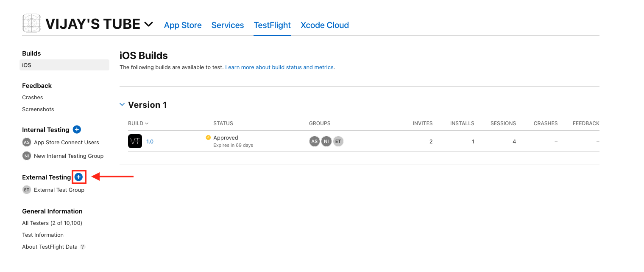Click the NI avatar in sidebar
Image resolution: width=644 pixels, height=272 pixels.
tap(27, 156)
